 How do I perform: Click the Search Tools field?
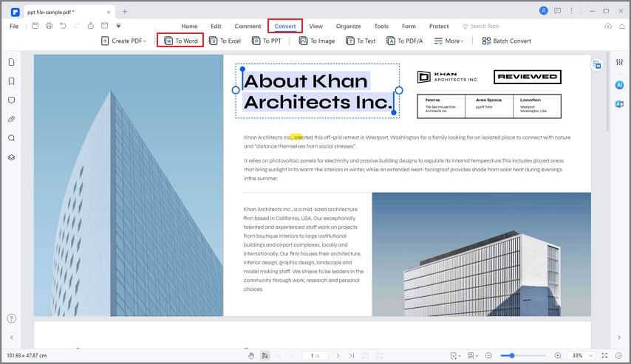pos(481,26)
